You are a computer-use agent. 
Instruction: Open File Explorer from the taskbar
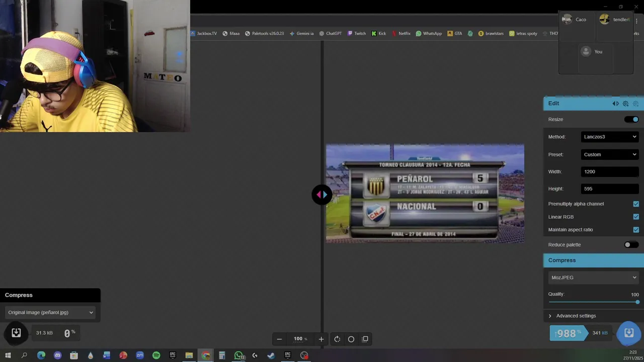coord(189,355)
